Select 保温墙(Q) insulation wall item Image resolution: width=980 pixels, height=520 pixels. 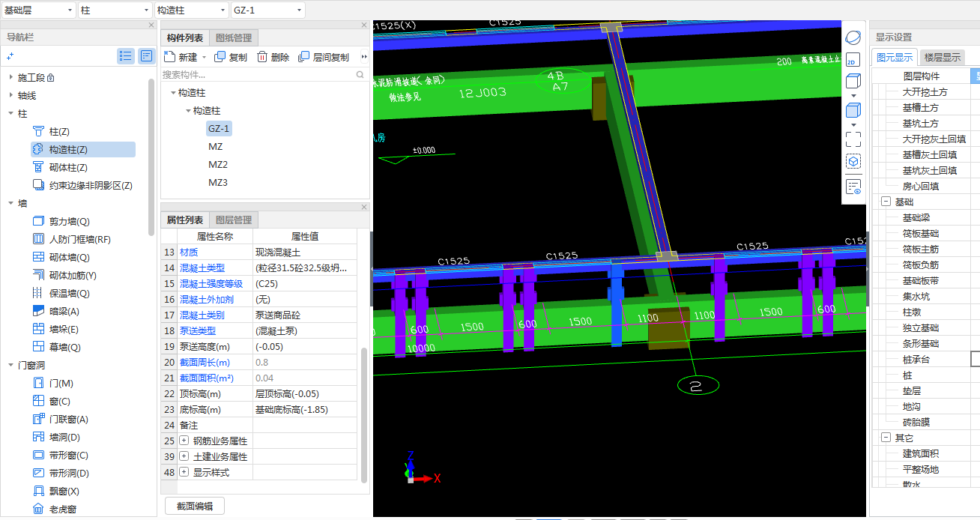click(x=61, y=293)
